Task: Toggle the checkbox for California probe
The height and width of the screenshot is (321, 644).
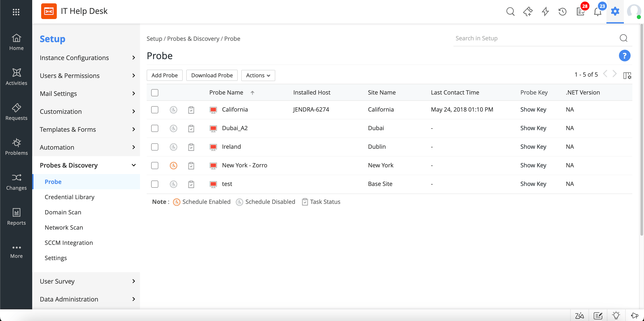Action: [155, 110]
